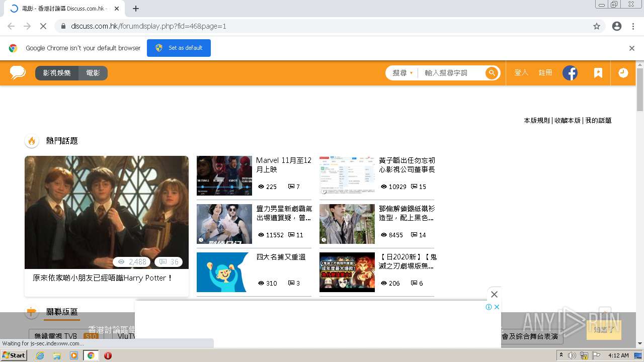The image size is (644, 362).
Task: Open file explorer from taskbar
Action: (57, 355)
